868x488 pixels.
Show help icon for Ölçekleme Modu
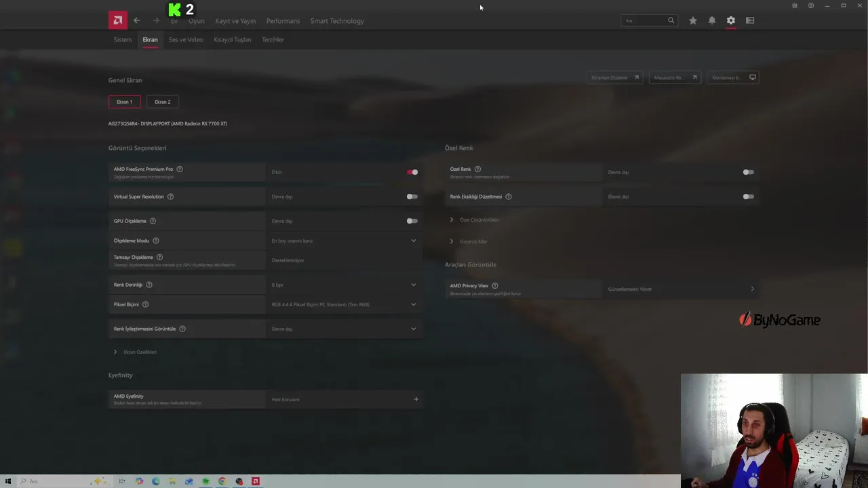click(x=156, y=241)
